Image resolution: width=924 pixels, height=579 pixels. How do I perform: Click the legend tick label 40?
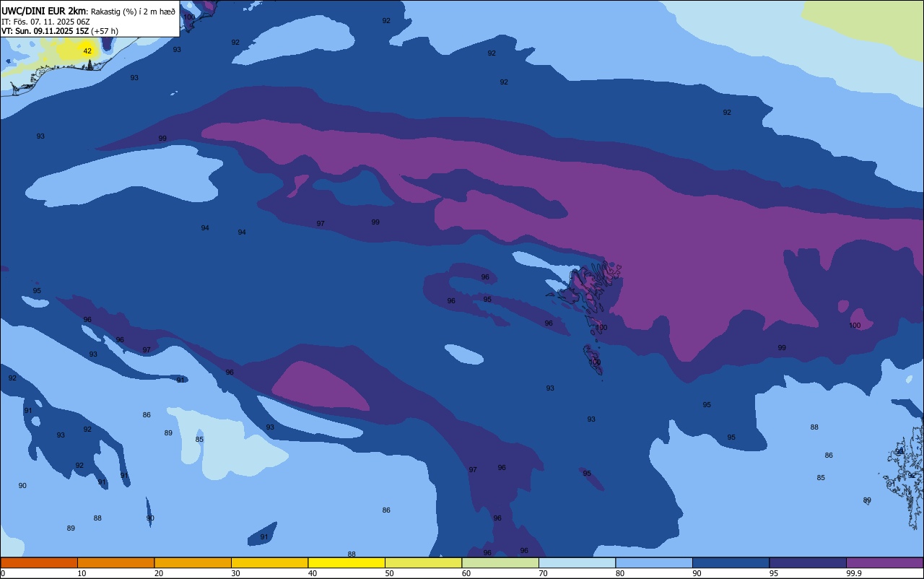[x=313, y=573]
